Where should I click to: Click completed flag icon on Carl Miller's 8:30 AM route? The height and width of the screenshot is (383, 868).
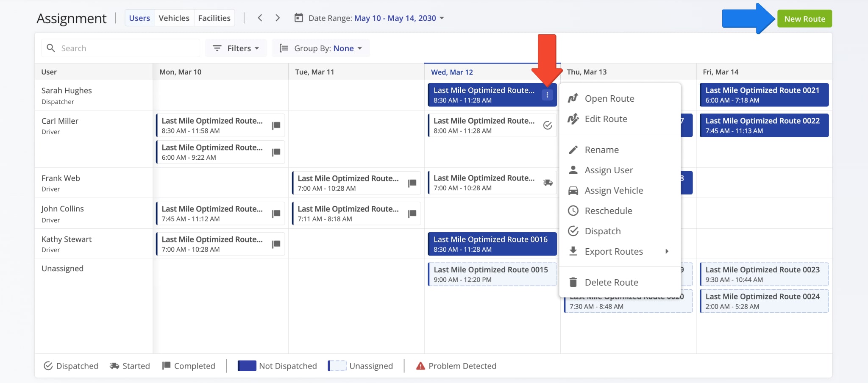pos(276,125)
